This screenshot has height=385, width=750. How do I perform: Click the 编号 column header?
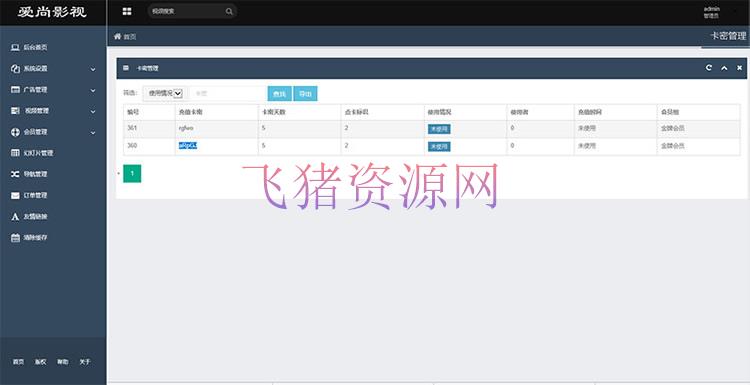(x=132, y=112)
